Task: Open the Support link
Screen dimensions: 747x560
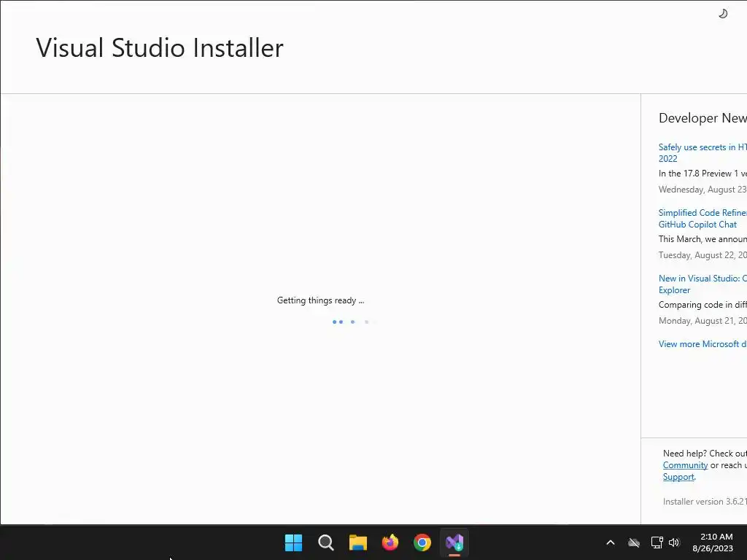Action: [678, 477]
